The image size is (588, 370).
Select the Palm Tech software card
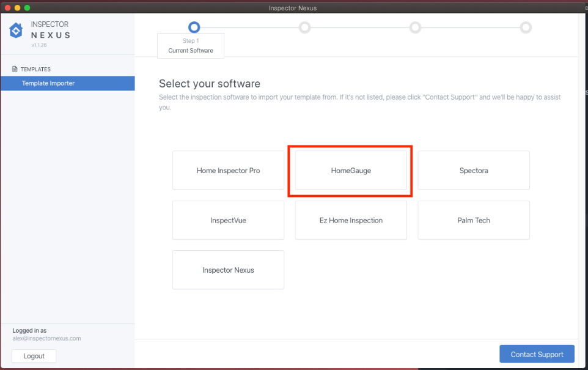click(474, 220)
